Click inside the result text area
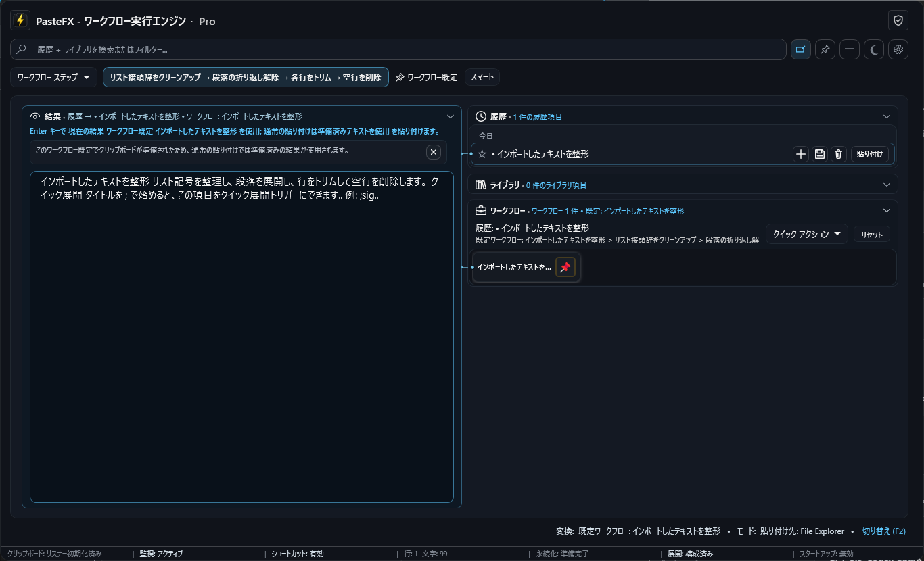Viewport: 924px width, 561px height. [x=241, y=337]
